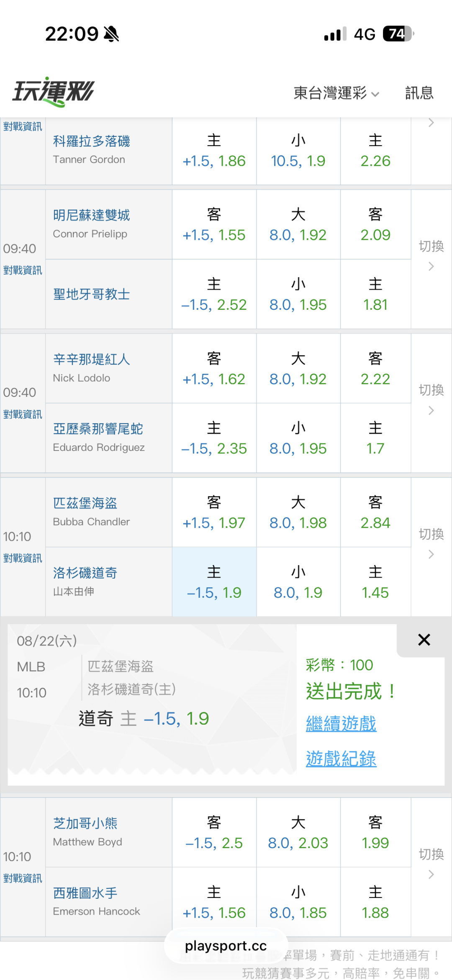
Task: Close the bet confirmation slip
Action: [424, 639]
